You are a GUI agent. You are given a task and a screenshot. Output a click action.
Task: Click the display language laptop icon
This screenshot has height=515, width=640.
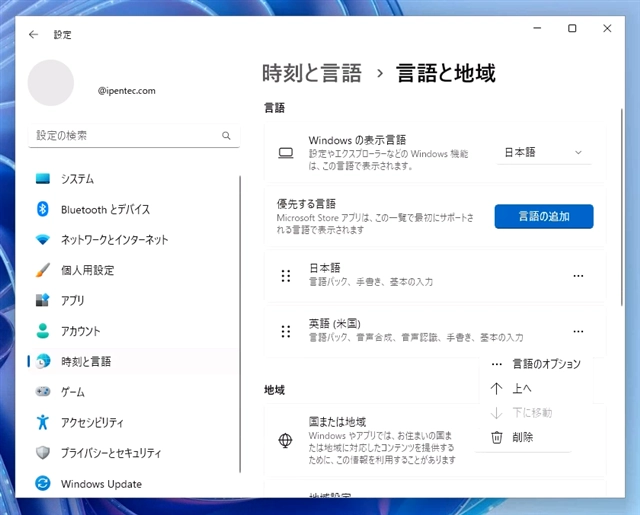point(286,153)
